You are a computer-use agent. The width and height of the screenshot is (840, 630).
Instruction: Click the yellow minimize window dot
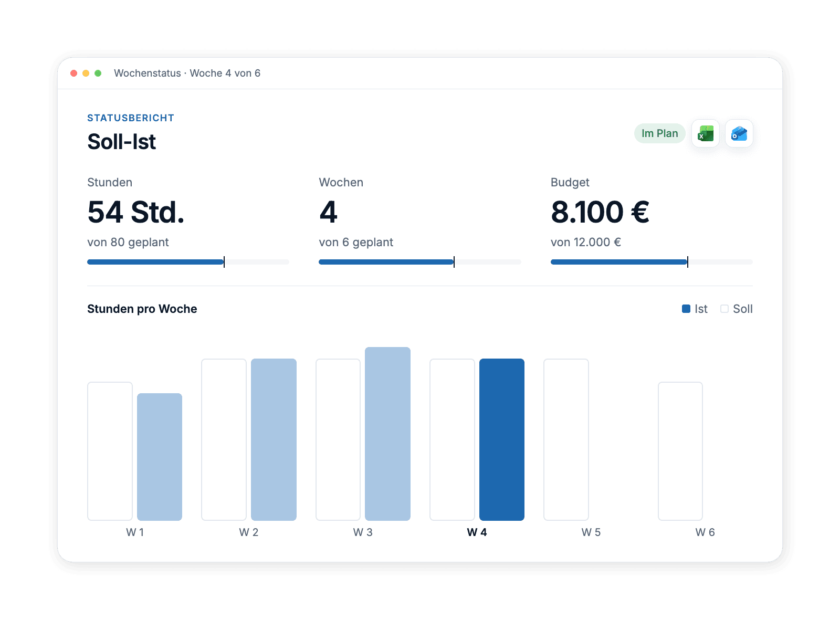pyautogui.click(x=86, y=73)
